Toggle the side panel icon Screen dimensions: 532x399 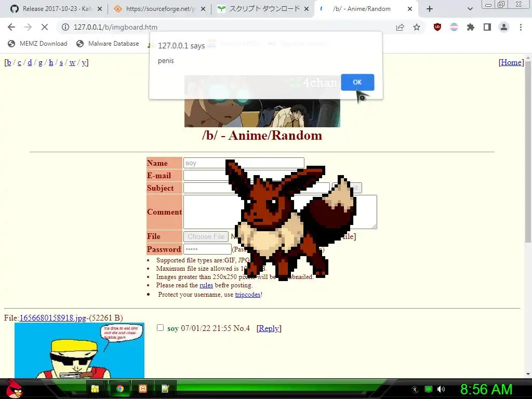pyautogui.click(x=487, y=27)
